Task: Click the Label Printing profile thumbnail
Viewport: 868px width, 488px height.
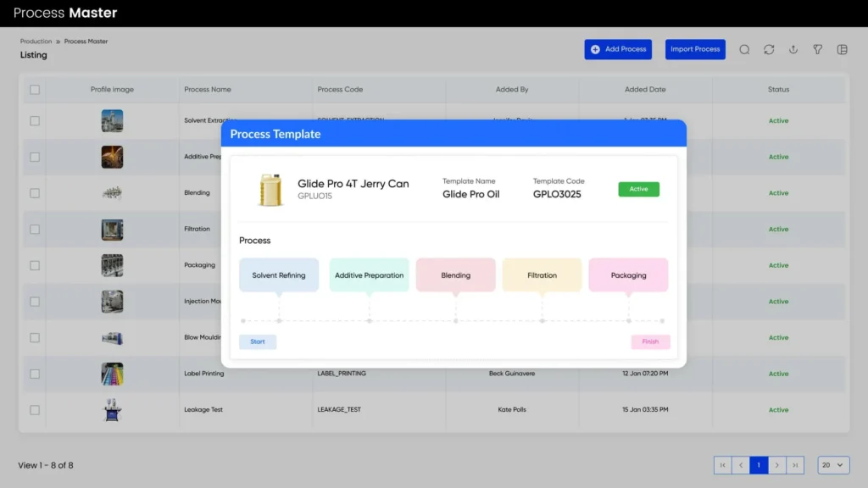Action: [112, 374]
